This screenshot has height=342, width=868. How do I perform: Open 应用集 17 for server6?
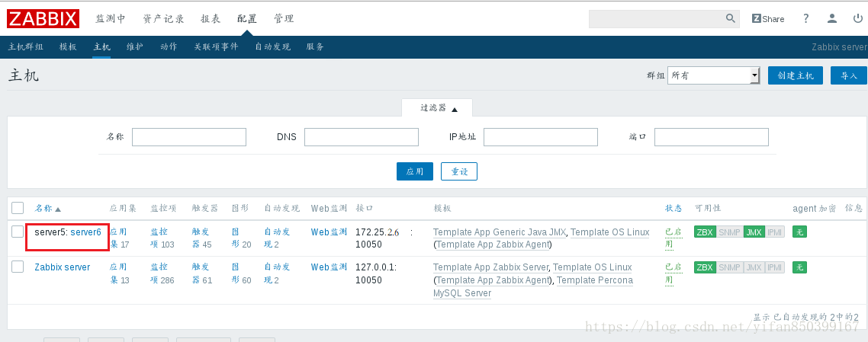click(x=119, y=238)
